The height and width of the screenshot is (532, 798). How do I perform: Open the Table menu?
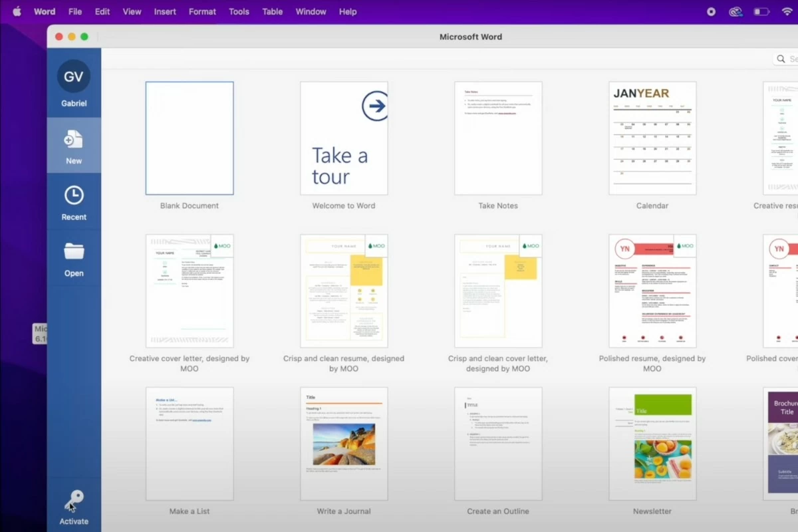(x=273, y=11)
